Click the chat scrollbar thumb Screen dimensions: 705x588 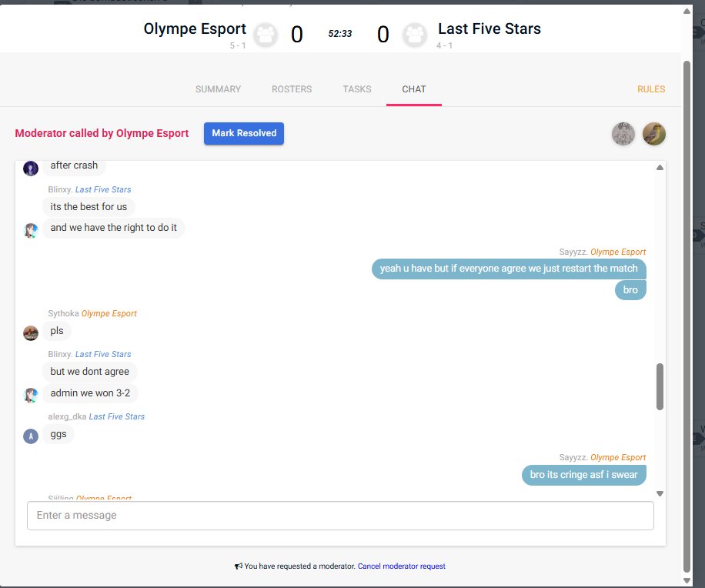(x=660, y=386)
